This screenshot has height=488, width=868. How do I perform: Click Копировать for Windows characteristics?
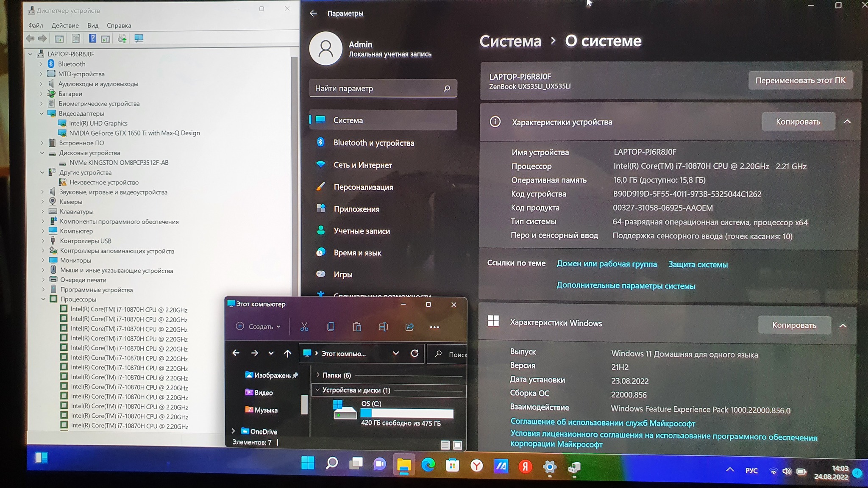pyautogui.click(x=794, y=325)
